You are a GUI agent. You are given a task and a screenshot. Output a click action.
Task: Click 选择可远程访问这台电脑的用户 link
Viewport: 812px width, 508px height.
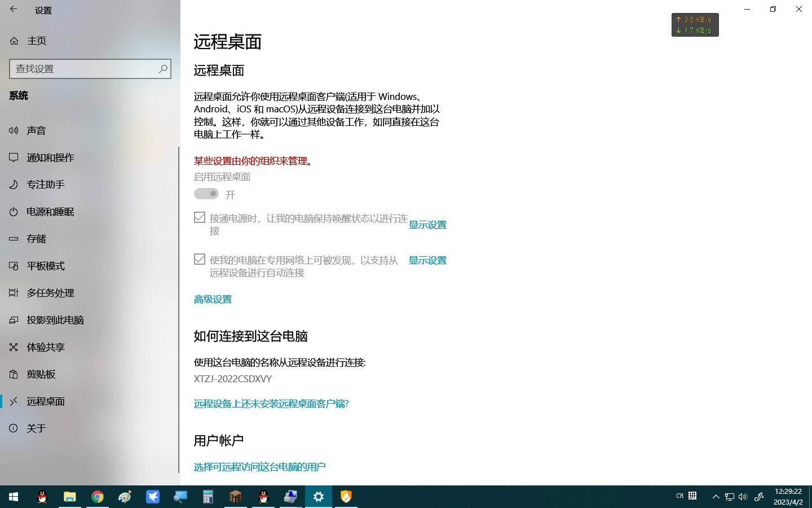(x=259, y=467)
